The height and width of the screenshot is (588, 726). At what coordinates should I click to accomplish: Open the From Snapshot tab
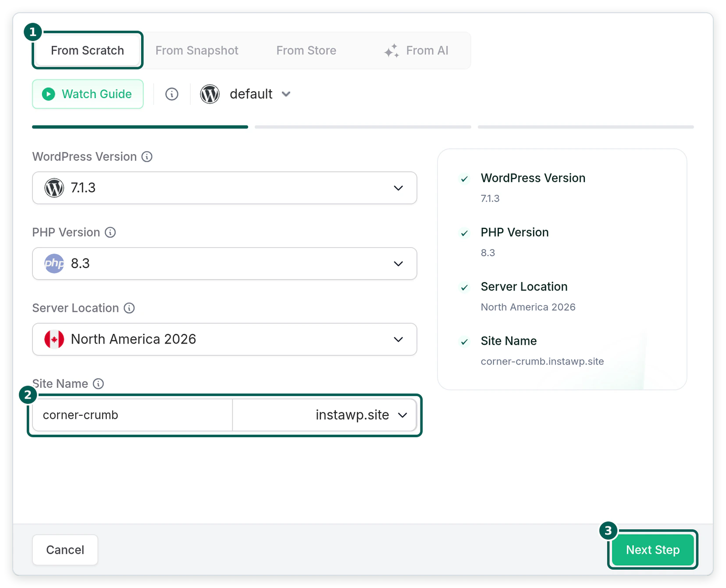(x=197, y=50)
